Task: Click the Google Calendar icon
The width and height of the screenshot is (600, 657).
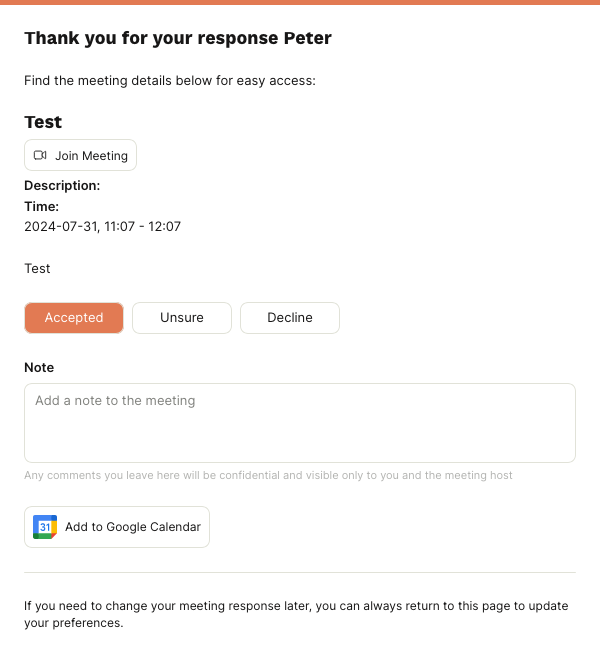Action: (45, 527)
